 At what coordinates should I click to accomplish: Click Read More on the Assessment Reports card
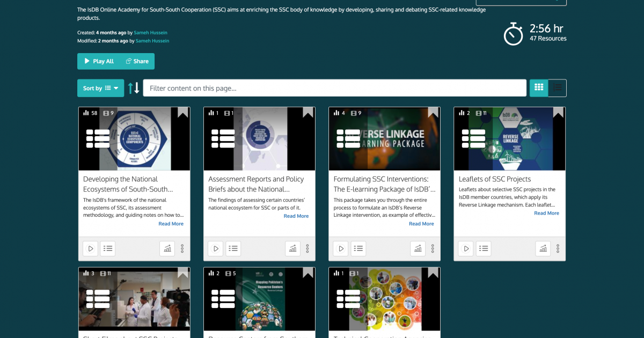point(296,216)
